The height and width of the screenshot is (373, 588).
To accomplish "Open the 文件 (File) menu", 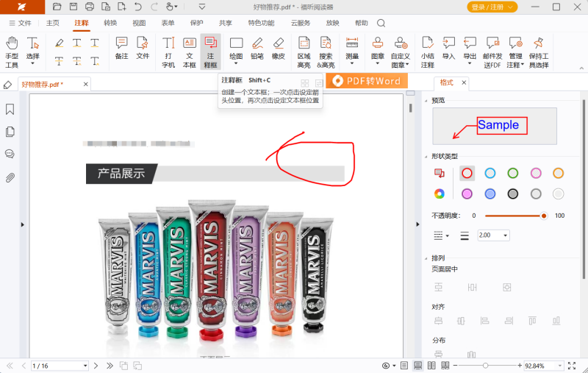I will point(21,24).
